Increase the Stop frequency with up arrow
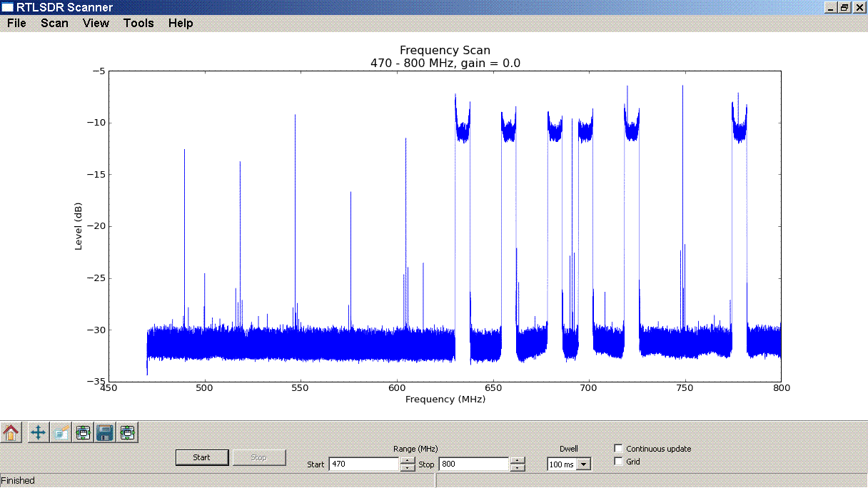Viewport: 868px width, 488px height. click(518, 461)
